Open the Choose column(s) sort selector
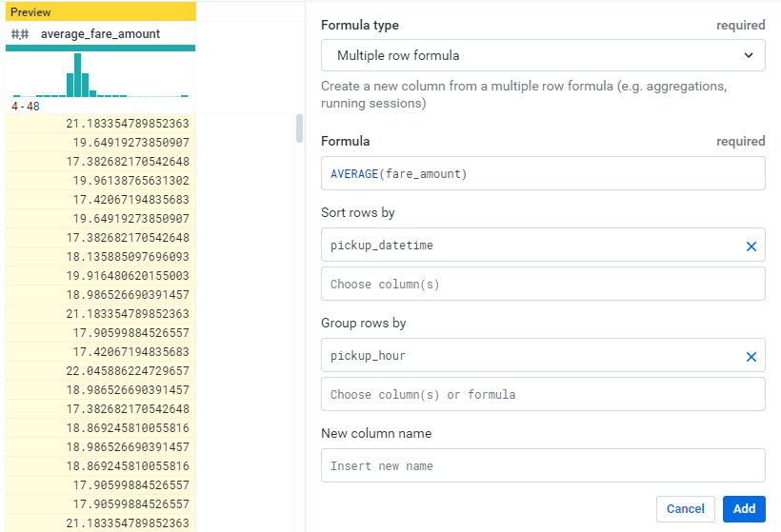This screenshot has height=532, width=781. click(x=543, y=285)
